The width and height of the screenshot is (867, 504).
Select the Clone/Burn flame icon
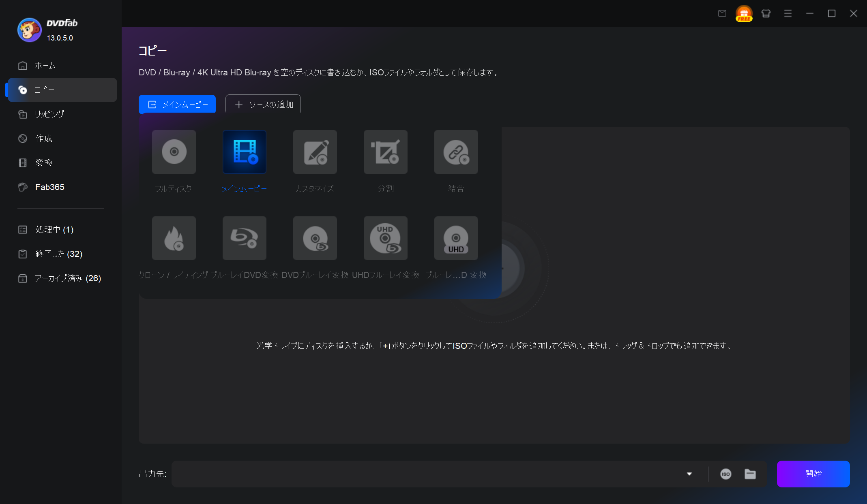(174, 238)
